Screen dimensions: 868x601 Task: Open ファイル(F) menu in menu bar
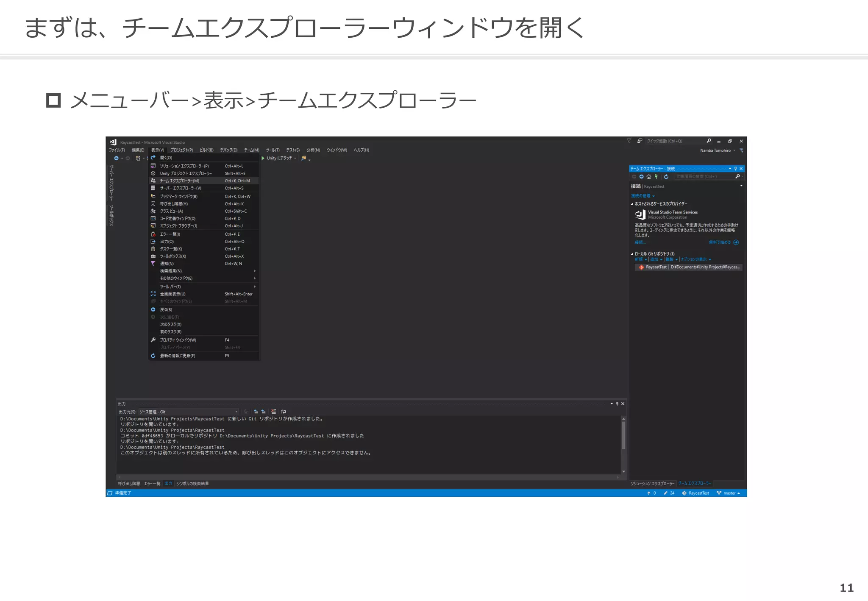point(117,150)
